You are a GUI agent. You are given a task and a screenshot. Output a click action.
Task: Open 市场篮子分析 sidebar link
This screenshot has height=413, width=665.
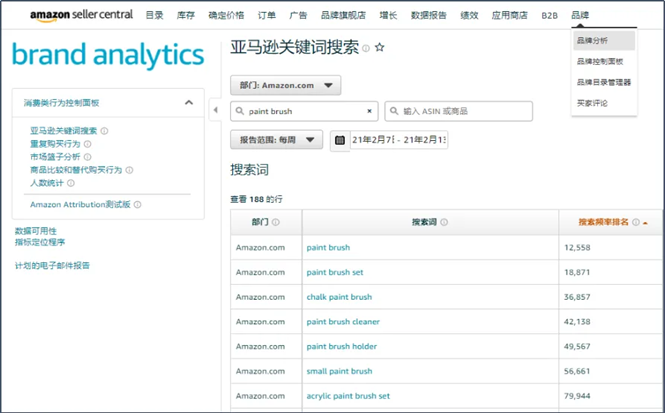[55, 157]
